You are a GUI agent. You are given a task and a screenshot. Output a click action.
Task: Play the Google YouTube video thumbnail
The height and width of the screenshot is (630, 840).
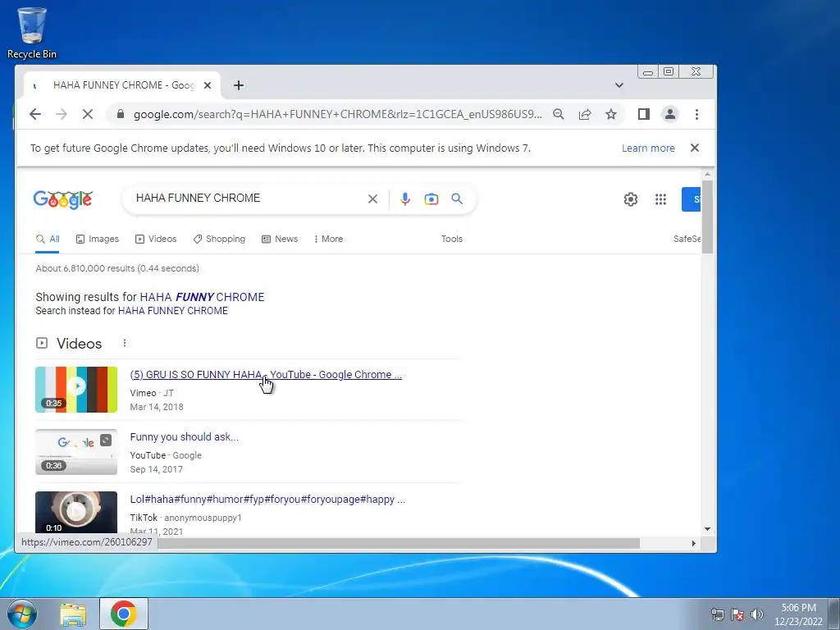(x=76, y=452)
